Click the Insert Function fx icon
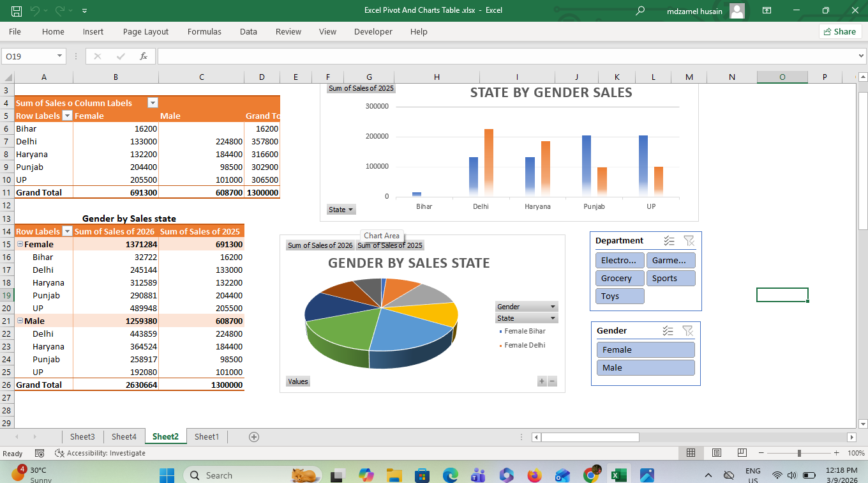Image resolution: width=868 pixels, height=483 pixels. click(x=144, y=56)
